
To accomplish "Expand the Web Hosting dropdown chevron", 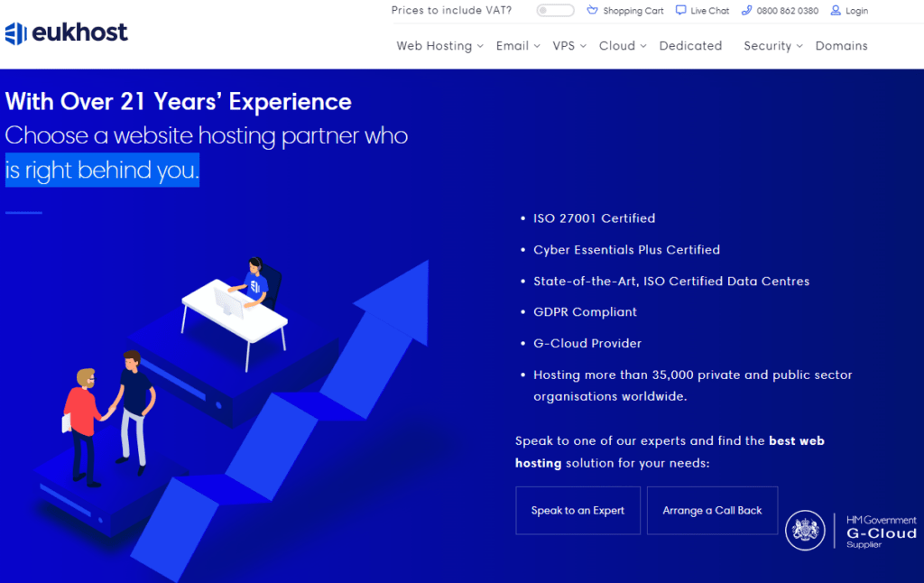I will (x=480, y=46).
